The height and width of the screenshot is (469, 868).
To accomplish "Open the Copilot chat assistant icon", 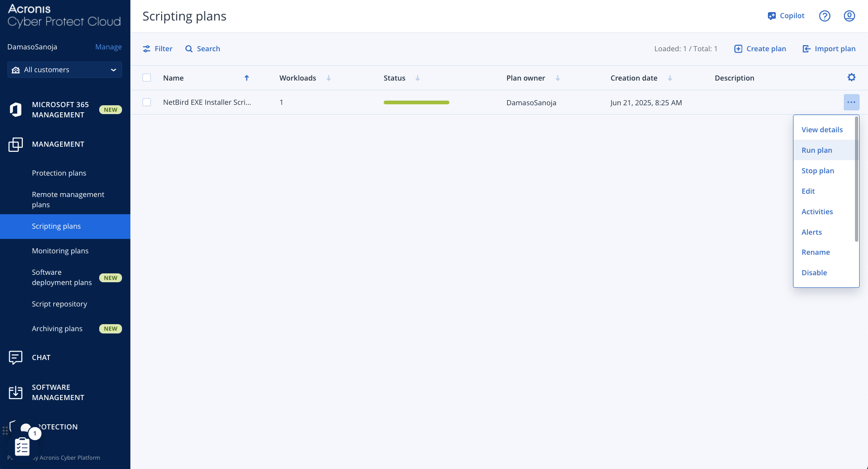I will click(x=772, y=16).
